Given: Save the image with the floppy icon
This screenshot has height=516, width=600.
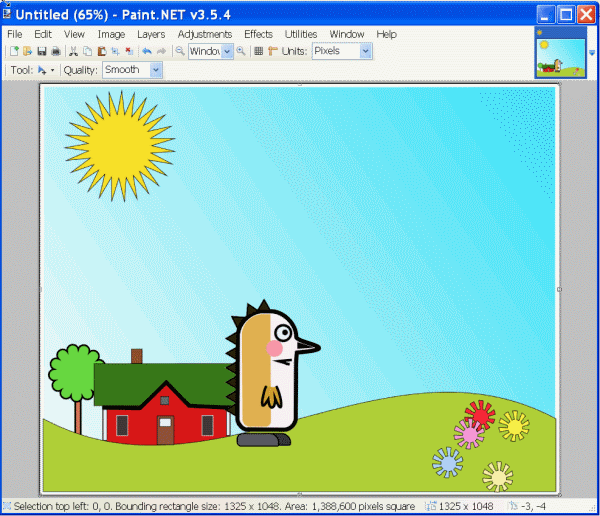Looking at the screenshot, I should pos(42,51).
